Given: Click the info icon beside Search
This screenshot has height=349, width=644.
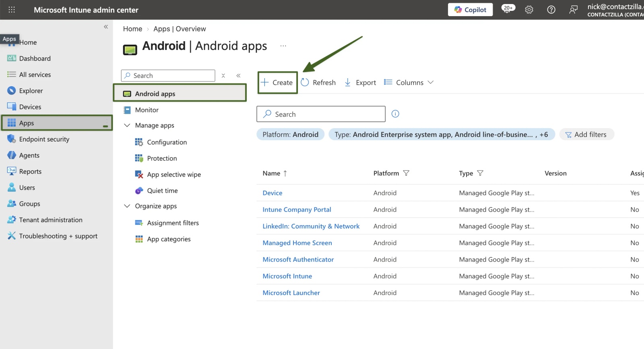Looking at the screenshot, I should (395, 114).
